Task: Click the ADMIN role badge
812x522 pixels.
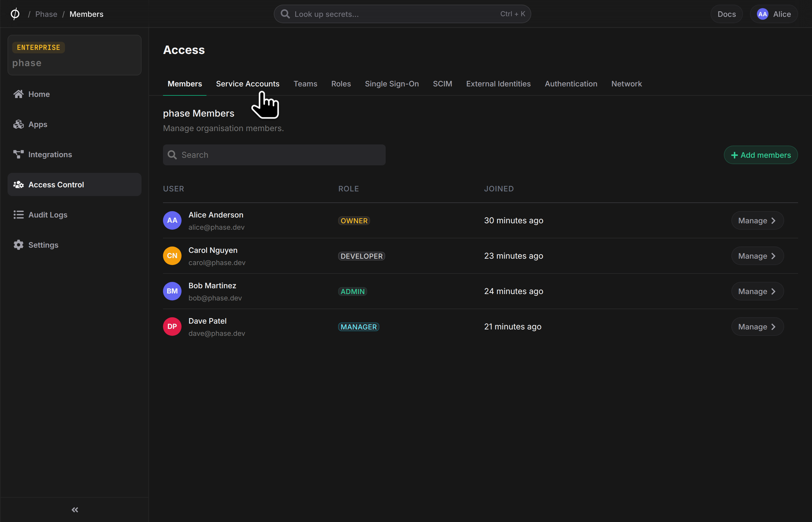Action: point(352,291)
